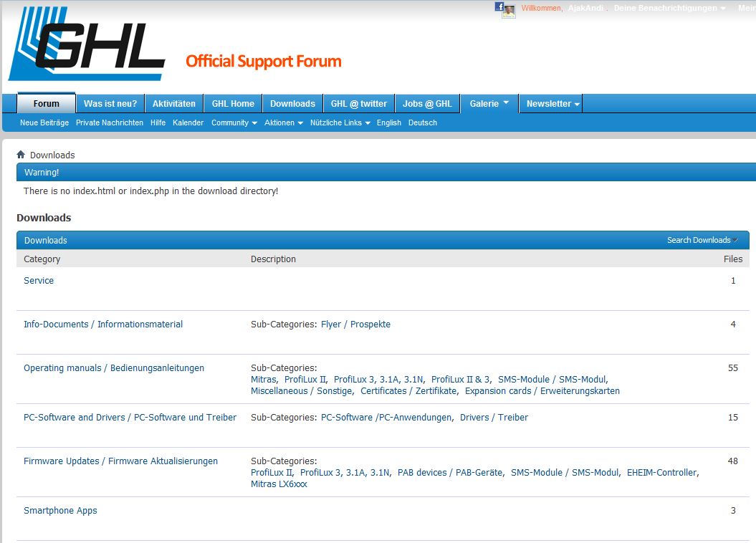The image size is (756, 543).
Task: Open Mitras LX6xxx sub-category
Action: tap(279, 484)
